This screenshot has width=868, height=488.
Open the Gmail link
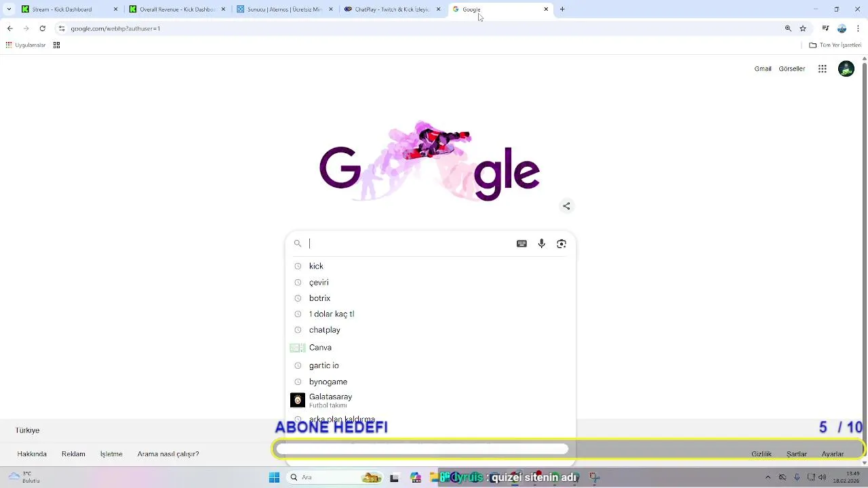(763, 68)
